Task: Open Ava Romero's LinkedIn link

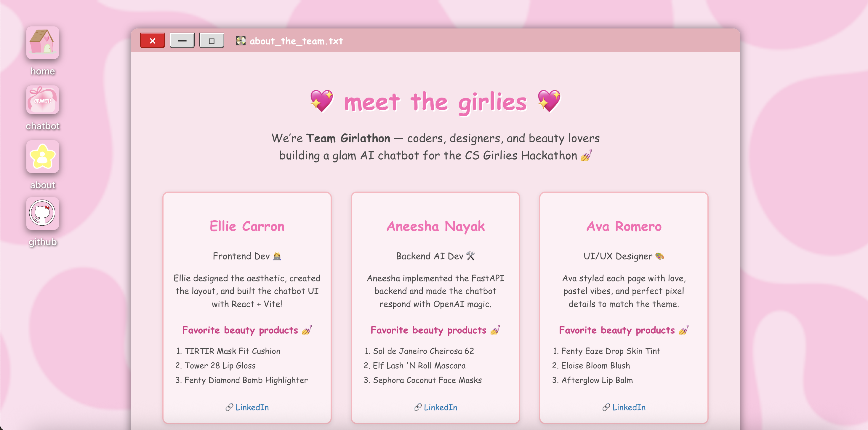Action: 629,407
